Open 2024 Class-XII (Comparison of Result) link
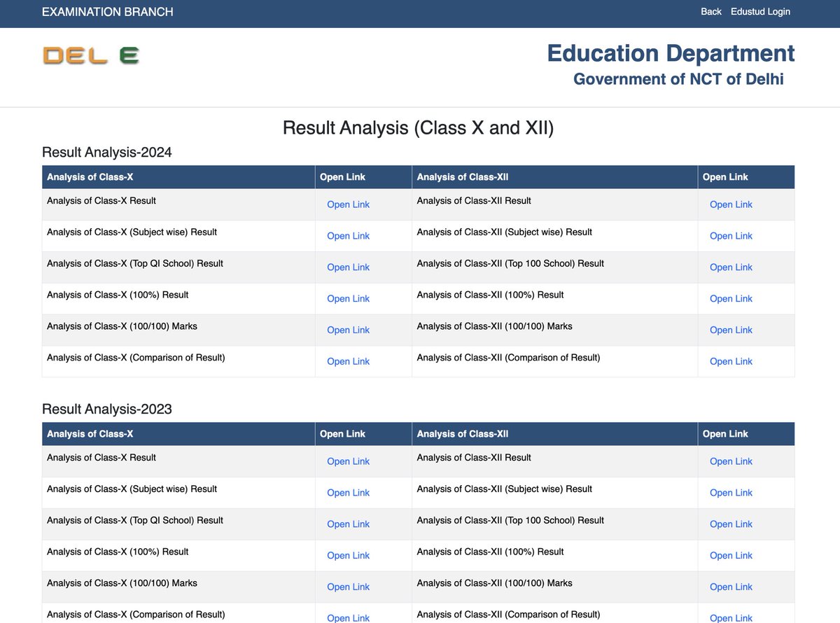Image resolution: width=840 pixels, height=623 pixels. 731,362
